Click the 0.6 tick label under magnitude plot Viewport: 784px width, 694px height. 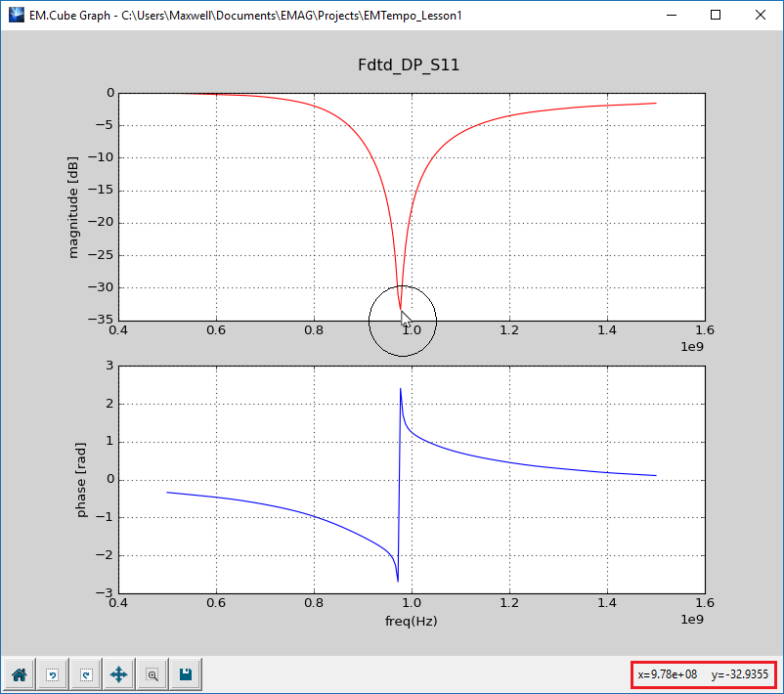click(x=216, y=330)
